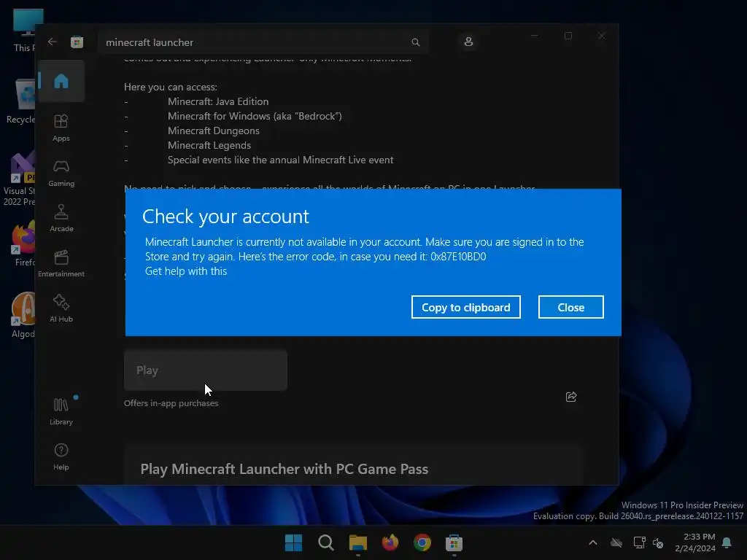This screenshot has width=747, height=560.
Task: Click the Minecraft: Java Edition list line
Action: (x=218, y=101)
